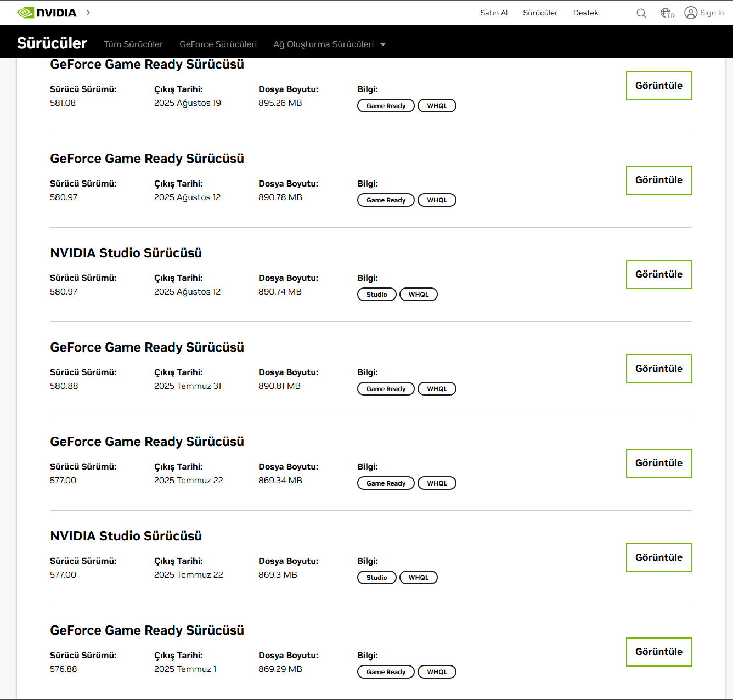Click the 2025 Temmuz 1 release date

(x=185, y=669)
